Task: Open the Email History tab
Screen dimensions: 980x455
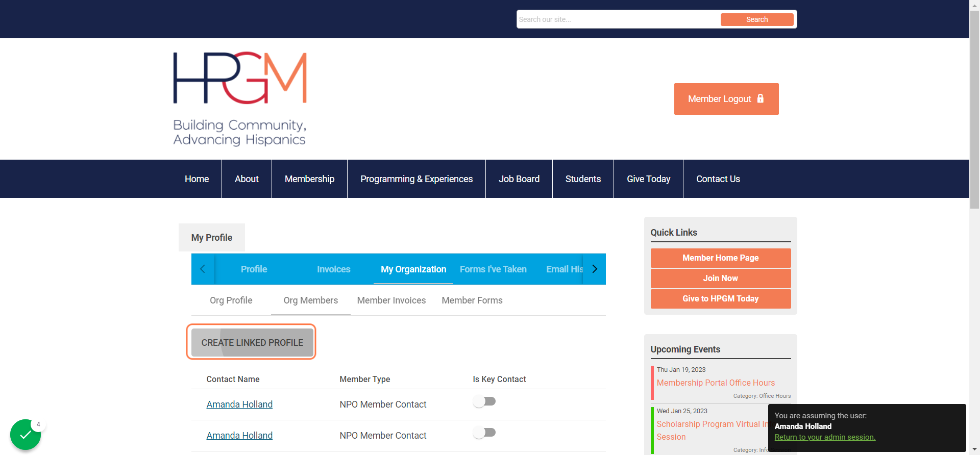Action: coord(564,269)
